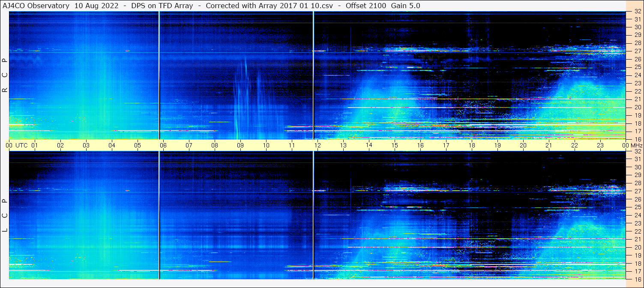The height and width of the screenshot is (288, 644).
Task: Click the 02 hour label on the time axis
Action: point(60,145)
